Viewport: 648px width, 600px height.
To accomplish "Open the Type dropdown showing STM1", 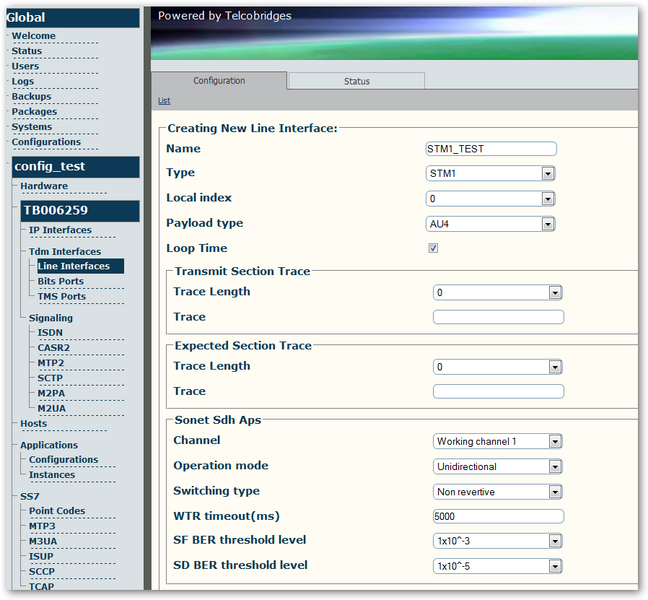I will tap(490, 174).
